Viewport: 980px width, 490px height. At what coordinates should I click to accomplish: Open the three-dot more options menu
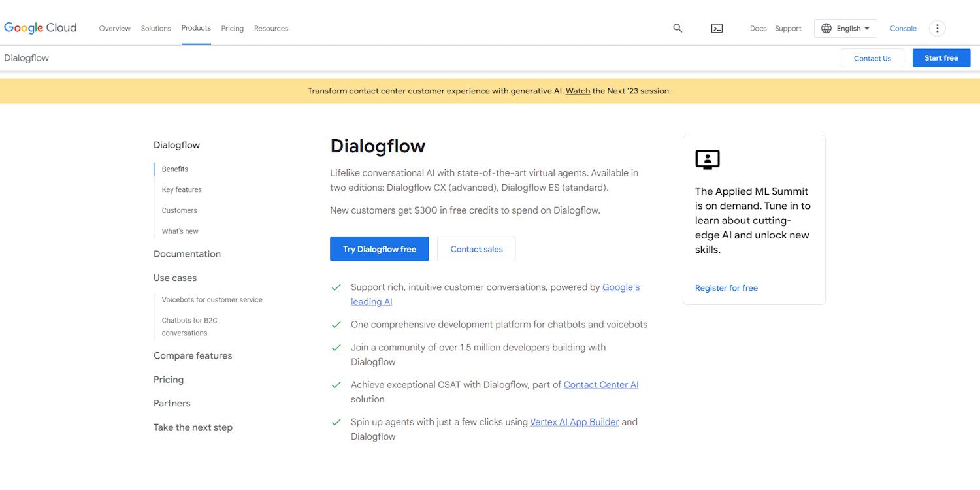point(938,28)
